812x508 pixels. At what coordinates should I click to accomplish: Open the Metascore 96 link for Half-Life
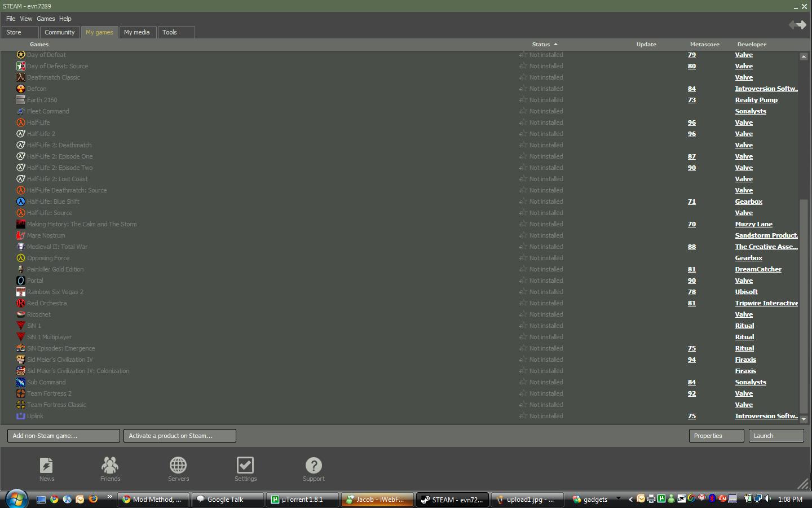692,122
